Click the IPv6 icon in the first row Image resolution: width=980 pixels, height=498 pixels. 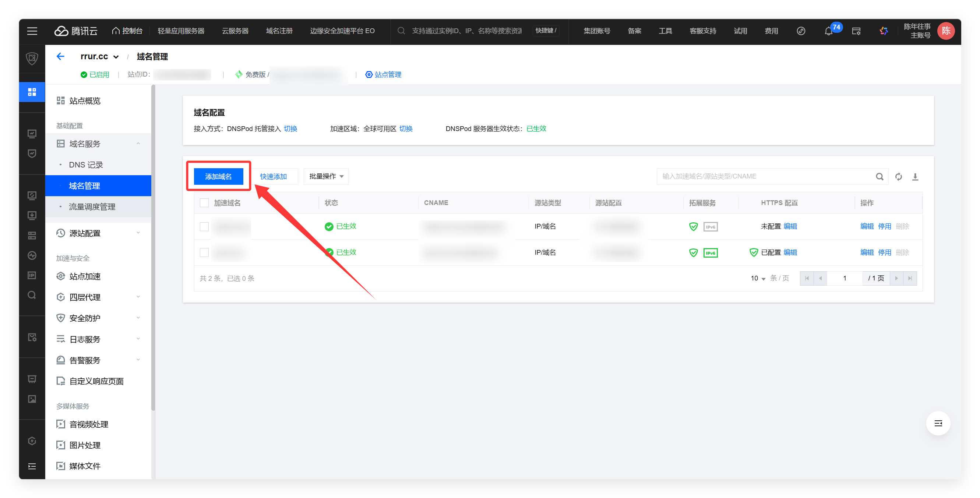click(x=710, y=227)
